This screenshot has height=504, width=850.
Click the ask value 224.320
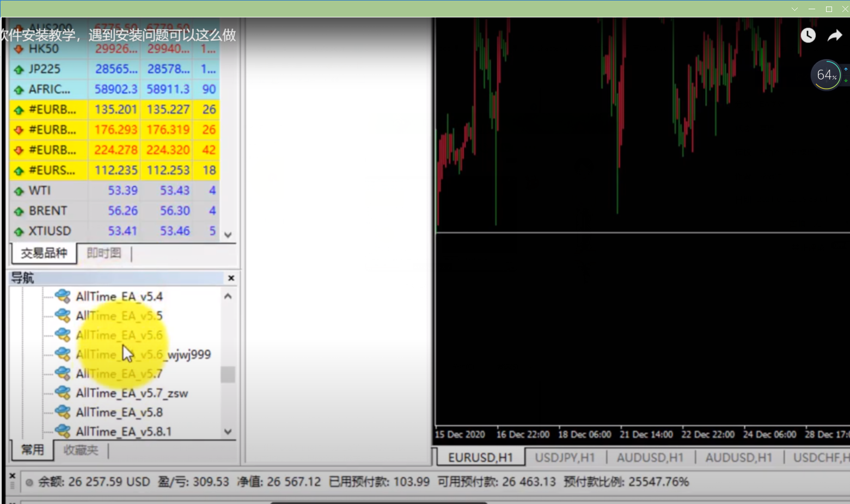point(168,150)
